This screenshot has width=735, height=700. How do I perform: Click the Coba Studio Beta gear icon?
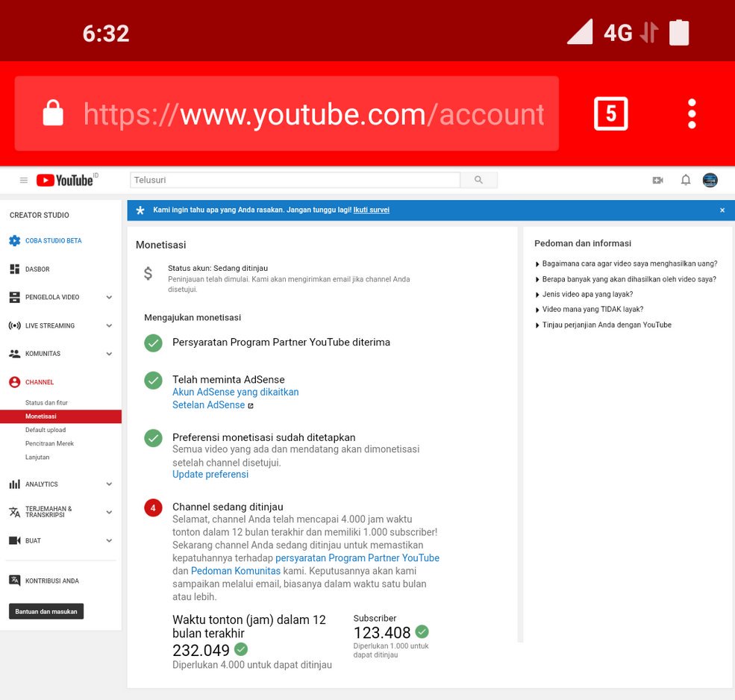point(14,240)
